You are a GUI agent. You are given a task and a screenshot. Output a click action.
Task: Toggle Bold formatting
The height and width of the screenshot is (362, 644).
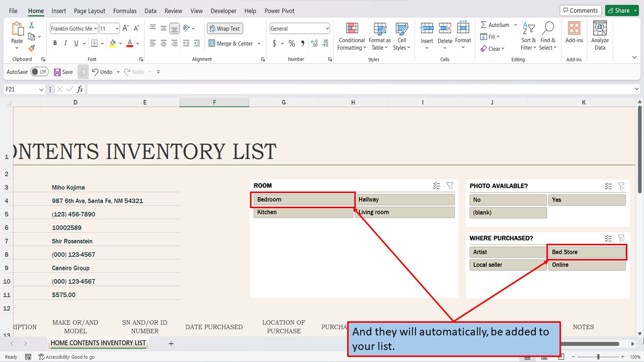[55, 43]
